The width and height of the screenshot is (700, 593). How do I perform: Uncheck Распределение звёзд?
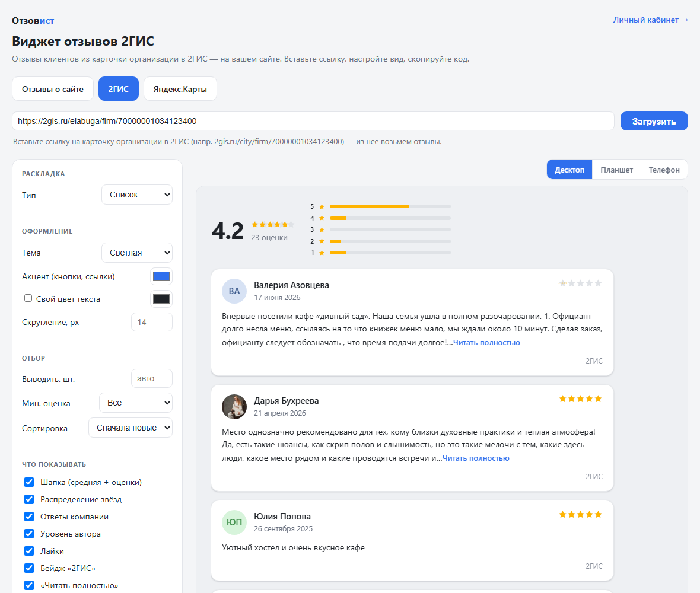(29, 499)
